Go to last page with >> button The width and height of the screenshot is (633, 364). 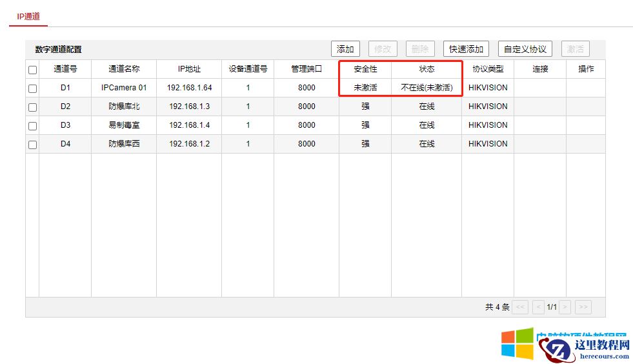(583, 307)
